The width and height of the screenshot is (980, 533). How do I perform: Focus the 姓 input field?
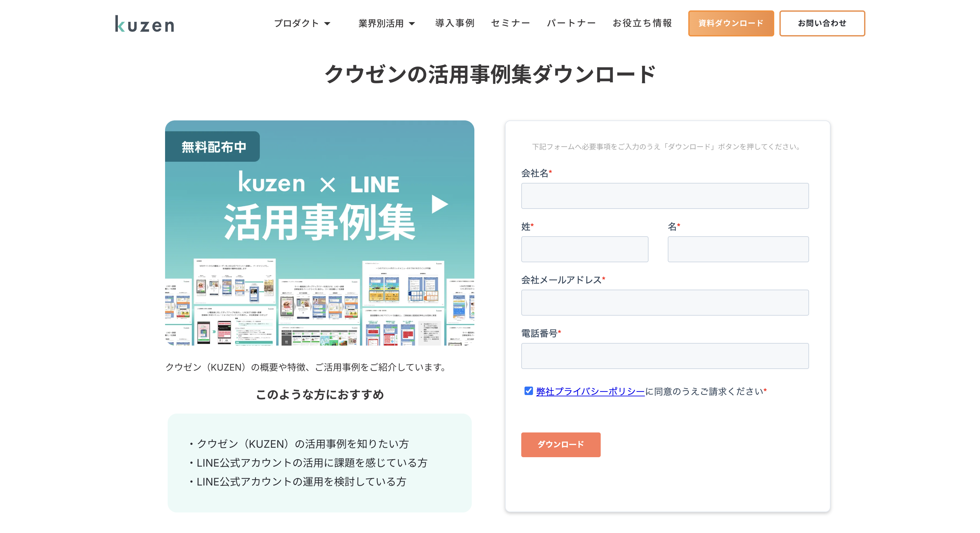[x=585, y=249]
